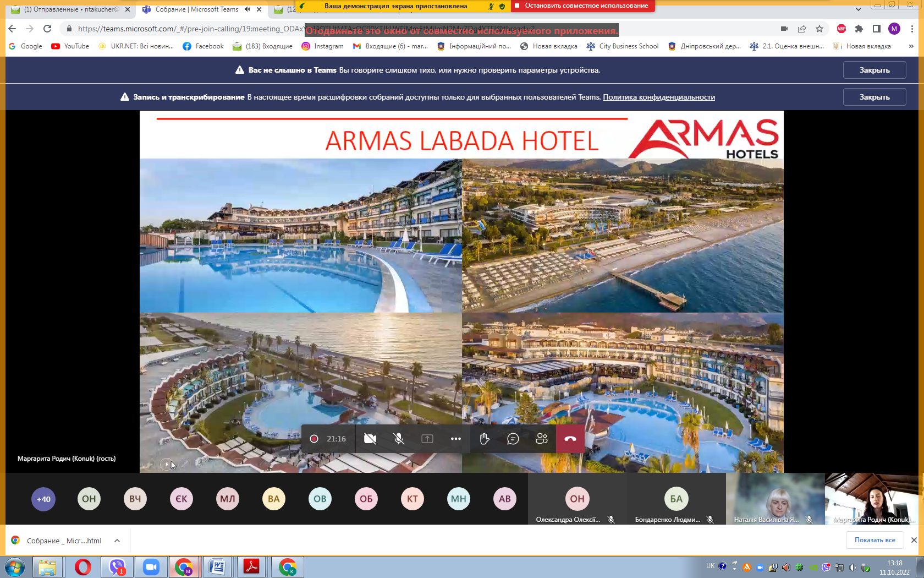Open the Windows Start menu
924x578 pixels.
point(15,567)
